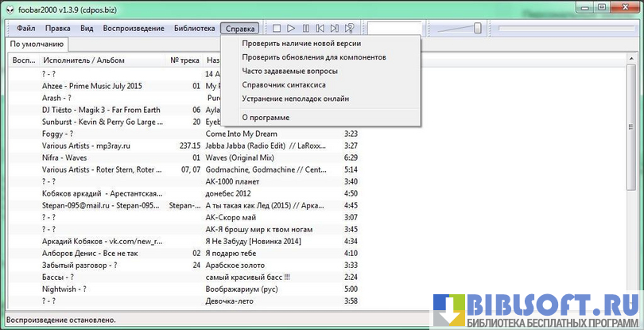Adjust the volume slider handle

(477, 29)
